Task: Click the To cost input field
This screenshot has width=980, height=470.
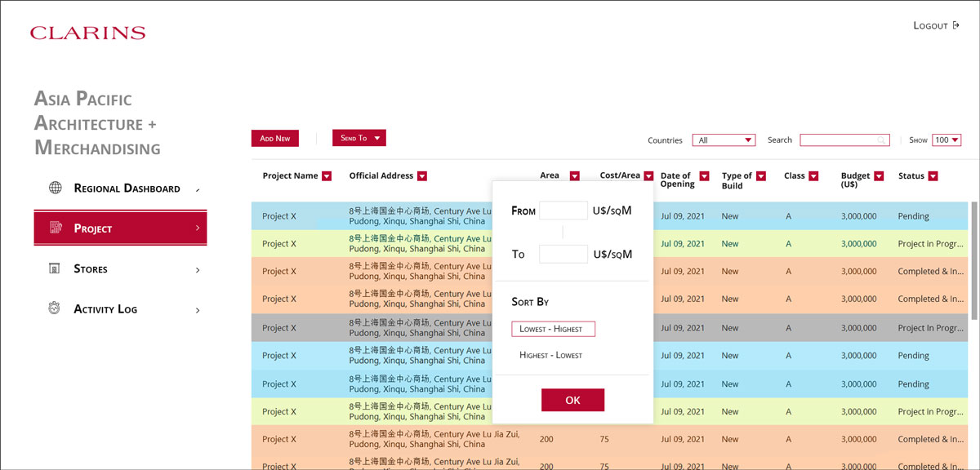Action: point(563,254)
